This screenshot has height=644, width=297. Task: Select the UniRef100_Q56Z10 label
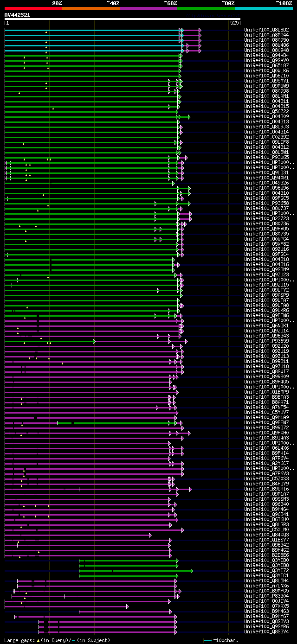pos(266,76)
